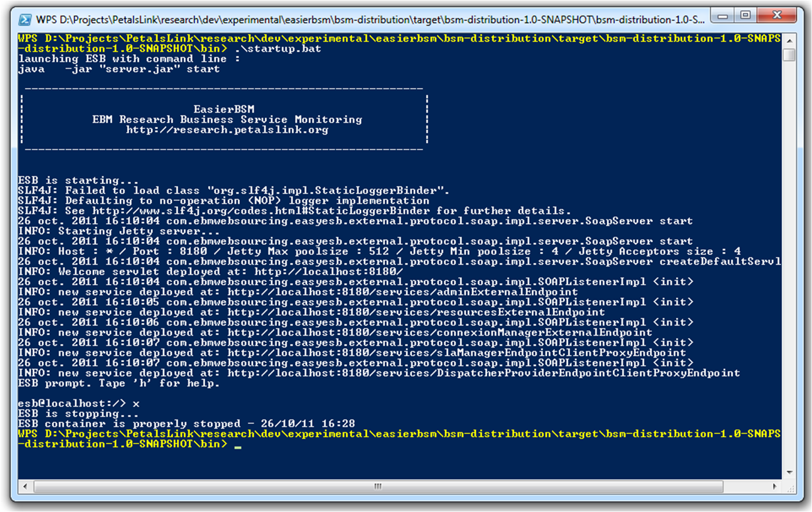Click the DispatcherProviderEndpointClientProxyEndpoint URL
The height and width of the screenshot is (512, 812).
[484, 373]
